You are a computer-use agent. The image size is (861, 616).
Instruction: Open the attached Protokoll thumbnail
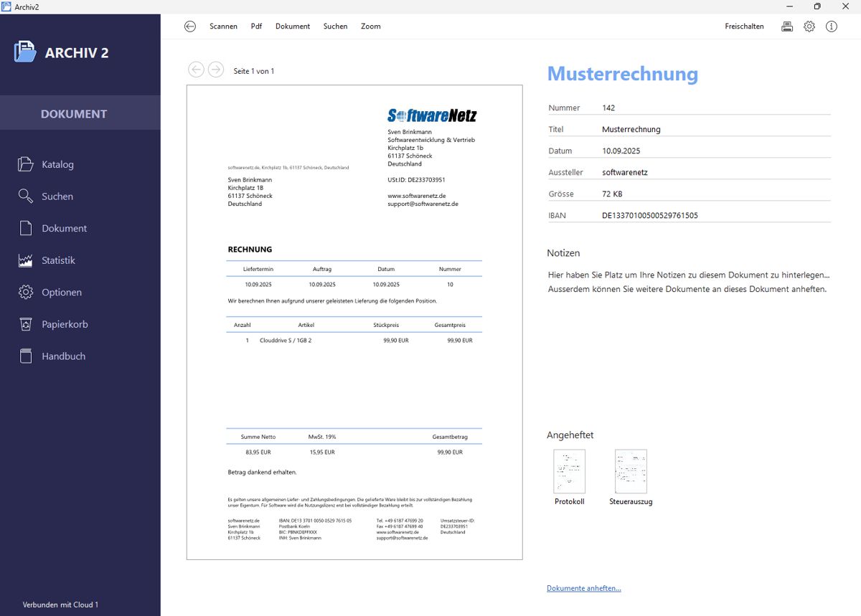click(569, 471)
